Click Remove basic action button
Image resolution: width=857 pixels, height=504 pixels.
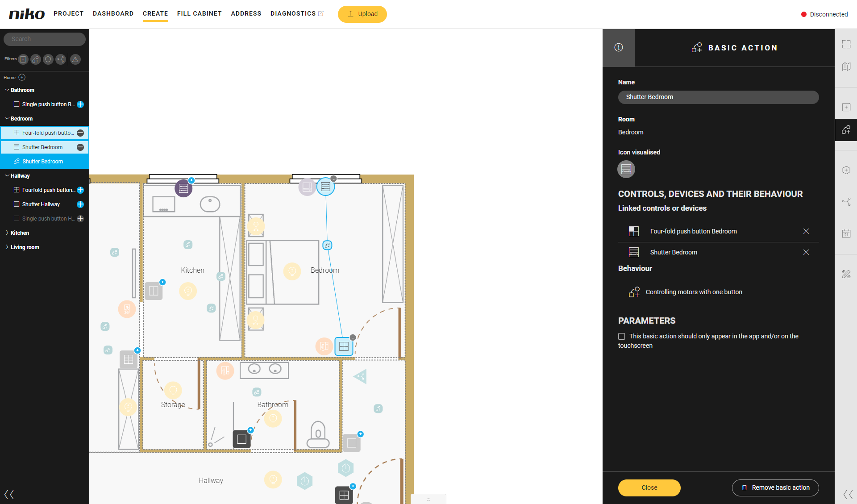click(x=775, y=487)
